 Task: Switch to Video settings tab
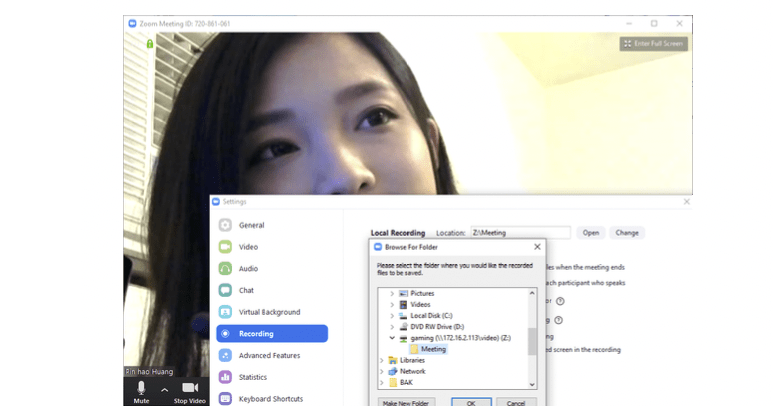(x=225, y=247)
